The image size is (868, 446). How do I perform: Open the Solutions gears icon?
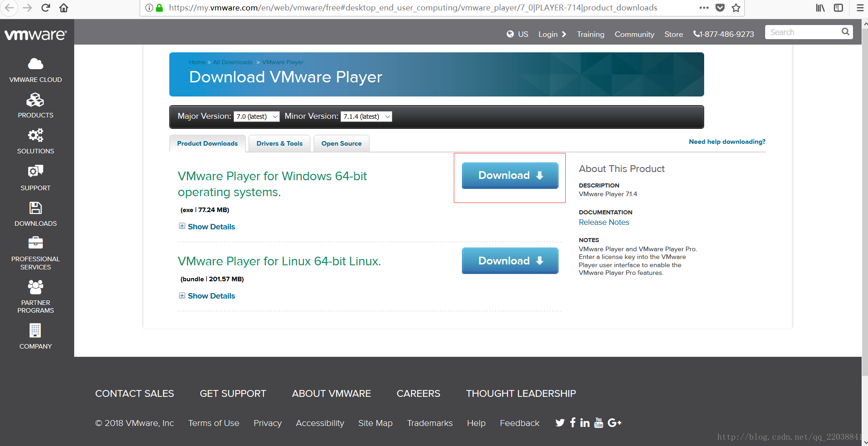[36, 135]
